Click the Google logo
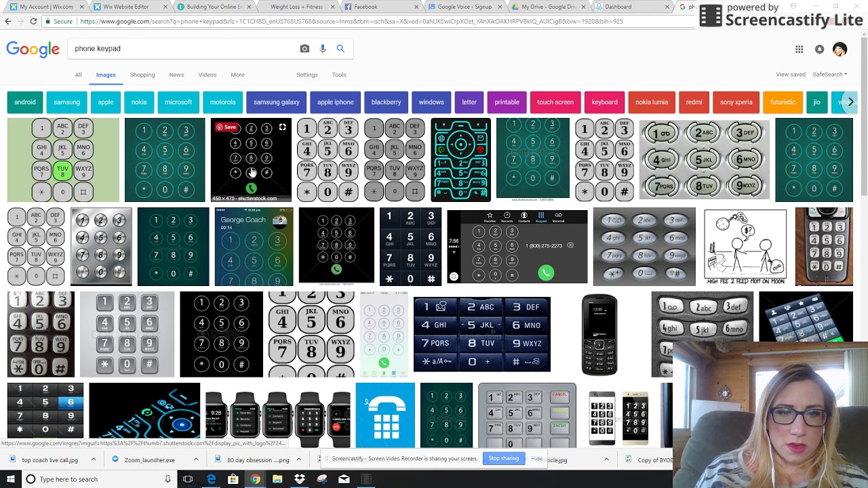Viewport: 868px width, 488px height. tap(33, 49)
